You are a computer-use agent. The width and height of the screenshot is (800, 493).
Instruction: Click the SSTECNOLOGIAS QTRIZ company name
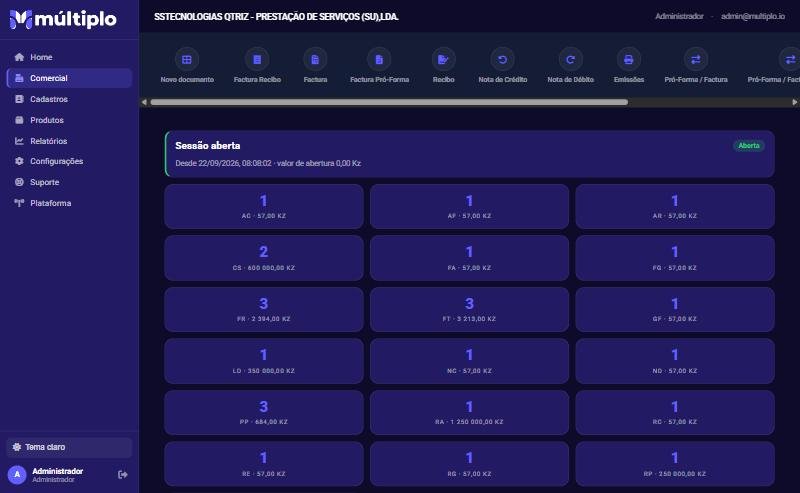pyautogui.click(x=277, y=17)
